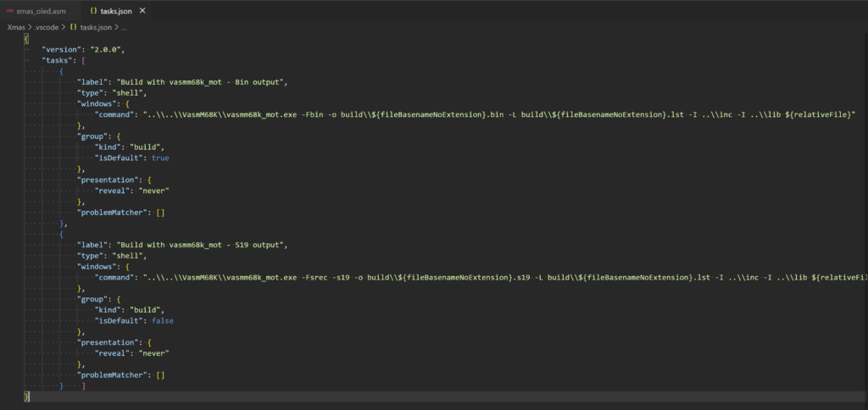Image resolution: width=868 pixels, height=410 pixels.
Task: Click the JSON braces icon in the breadcrumb
Action: 74,27
